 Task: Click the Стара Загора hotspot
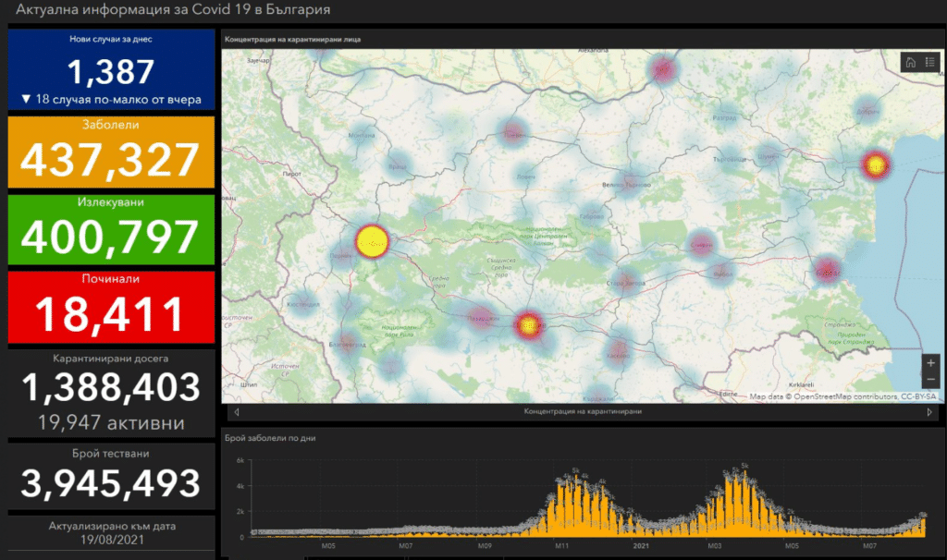tap(626, 281)
